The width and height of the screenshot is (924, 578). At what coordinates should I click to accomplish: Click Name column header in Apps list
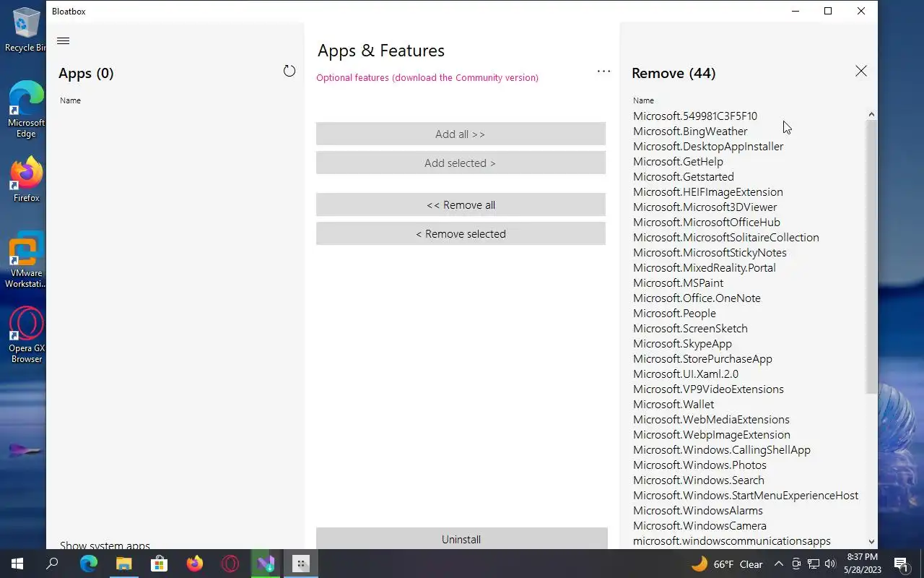coord(70,100)
